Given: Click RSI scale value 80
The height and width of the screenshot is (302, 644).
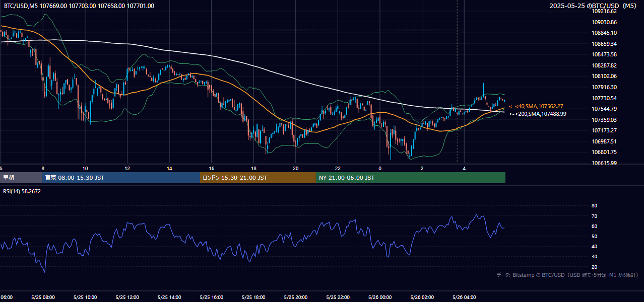Looking at the screenshot, I should point(594,206).
